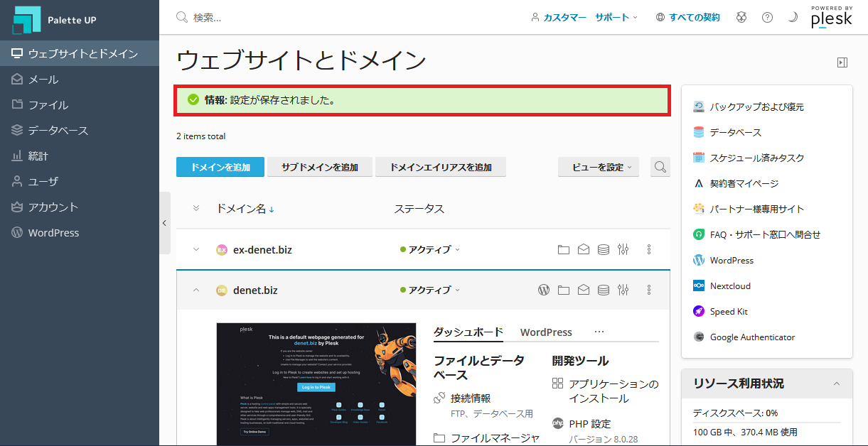Click the 検索 search field
868x446 pixels.
click(x=341, y=17)
